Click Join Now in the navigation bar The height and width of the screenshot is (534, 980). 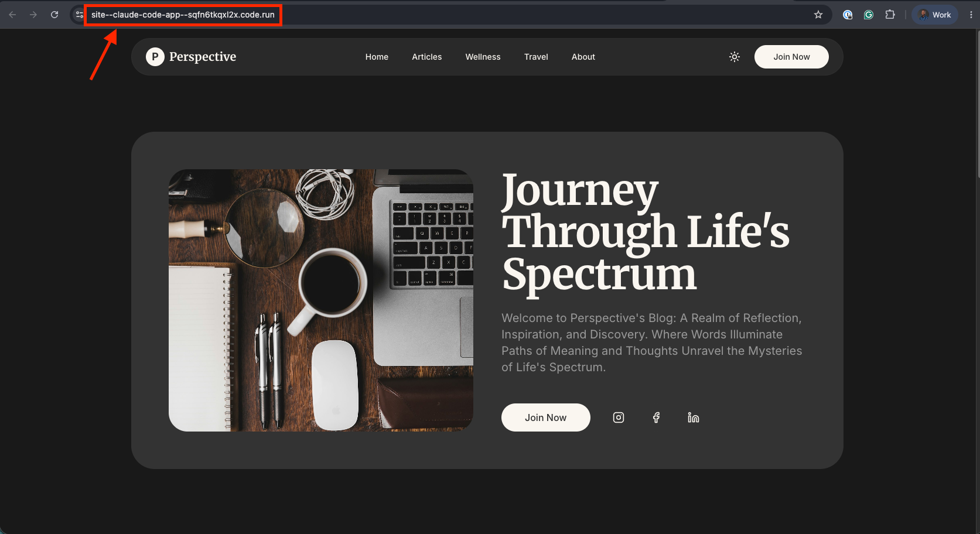(x=791, y=57)
